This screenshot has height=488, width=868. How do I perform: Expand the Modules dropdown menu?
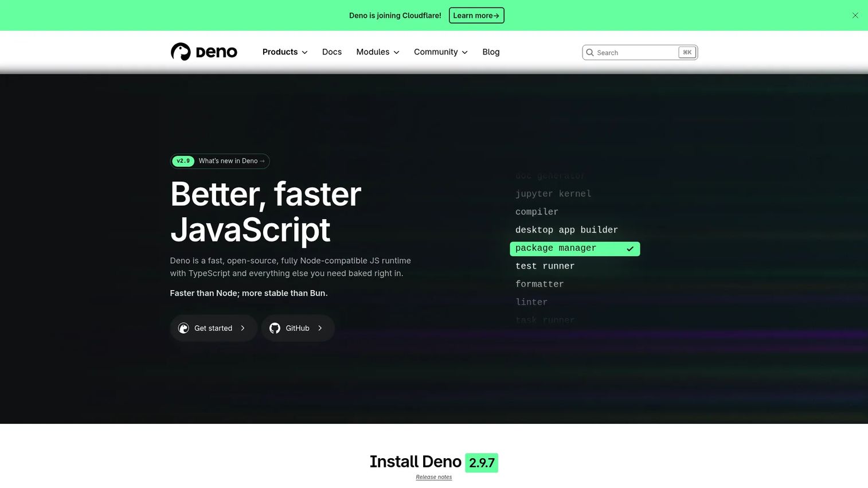coord(378,52)
